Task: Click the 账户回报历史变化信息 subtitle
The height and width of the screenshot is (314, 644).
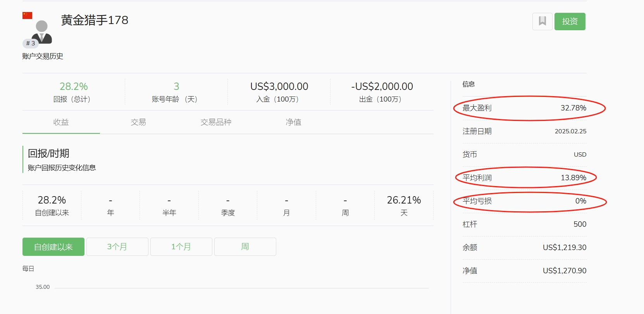Action: [62, 168]
